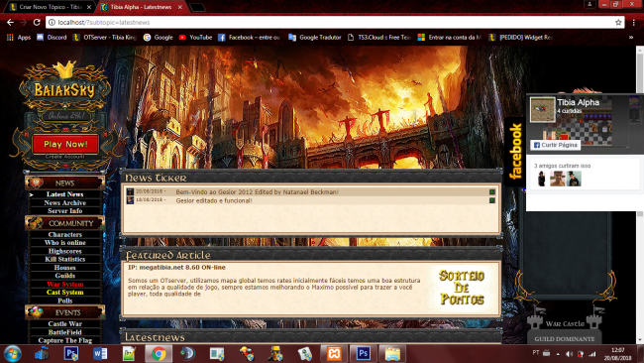Expand the first news ticker entry
Image resolution: width=644 pixels, height=363 pixels.
[x=492, y=192]
